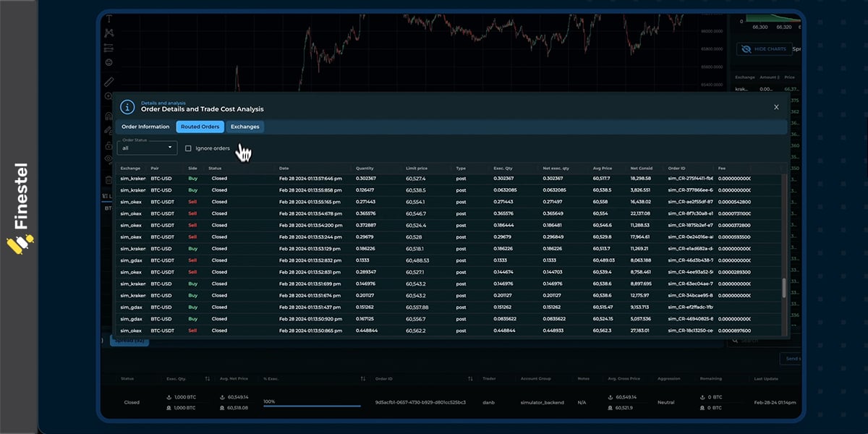This screenshot has height=434, width=868.
Task: Select the Text tool in the chart toolbar
Action: coord(110,18)
